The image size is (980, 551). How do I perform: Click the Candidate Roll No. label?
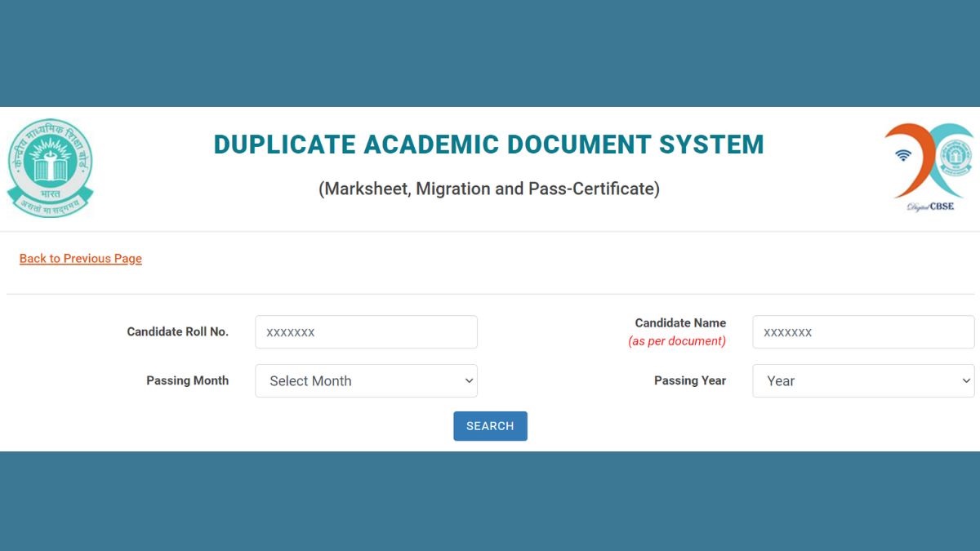pyautogui.click(x=177, y=331)
